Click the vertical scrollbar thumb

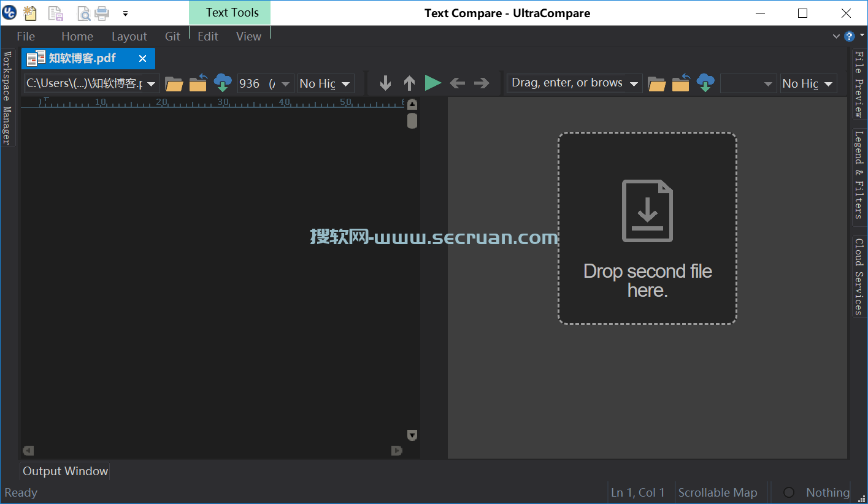[412, 121]
